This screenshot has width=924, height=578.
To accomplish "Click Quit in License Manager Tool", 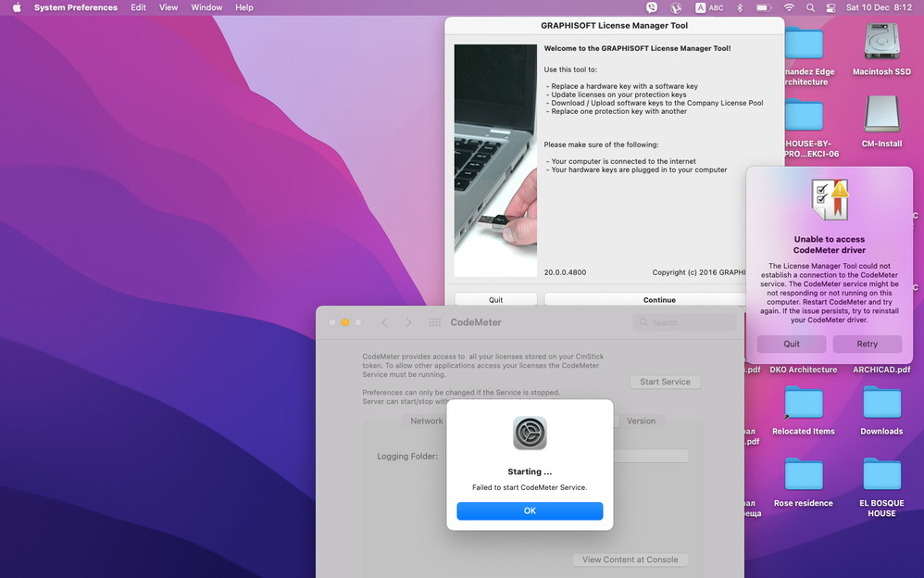I will (x=495, y=299).
